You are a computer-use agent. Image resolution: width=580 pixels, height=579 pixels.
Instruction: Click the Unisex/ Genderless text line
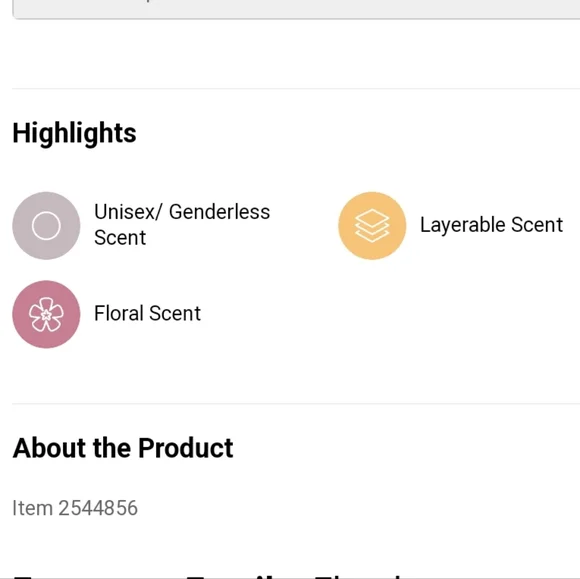[x=182, y=212]
